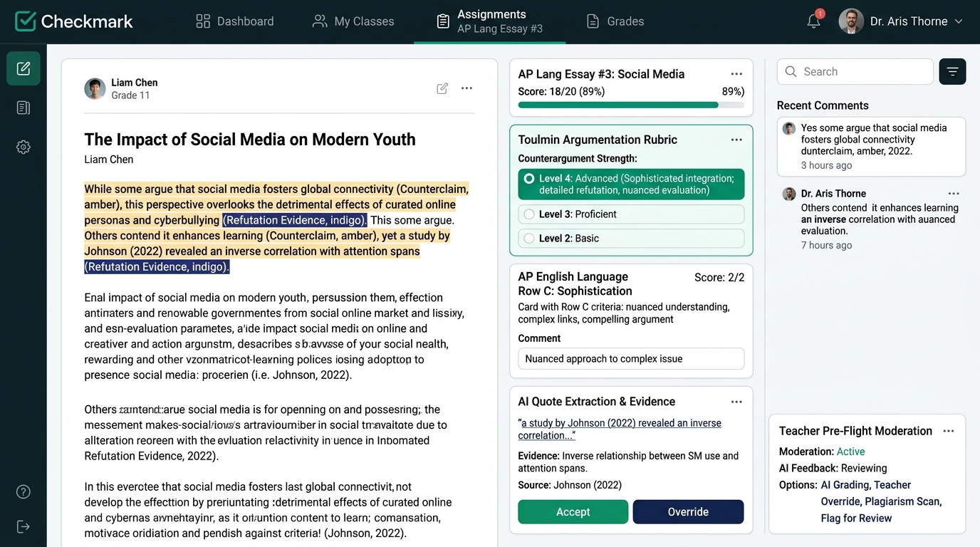Click the help question mark icon

24,491
